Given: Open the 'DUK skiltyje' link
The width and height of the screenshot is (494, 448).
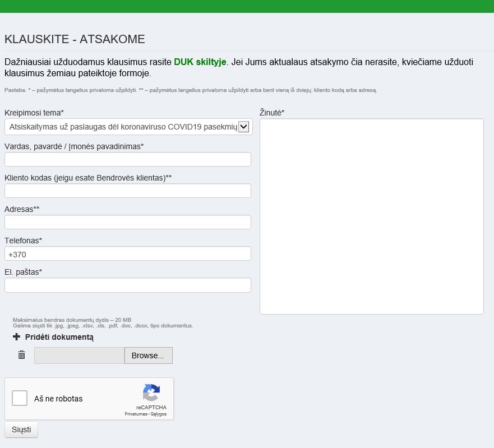Looking at the screenshot, I should click(x=200, y=62).
